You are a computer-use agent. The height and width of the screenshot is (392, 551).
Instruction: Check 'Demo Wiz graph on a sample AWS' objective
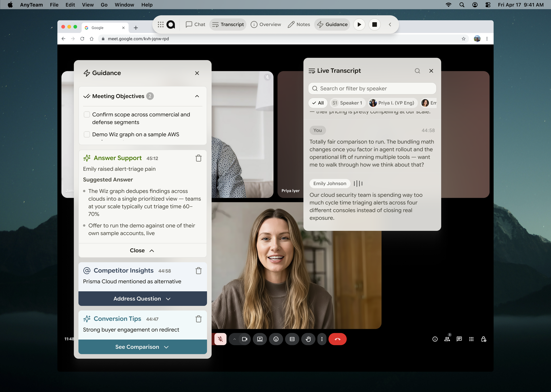tap(87, 134)
